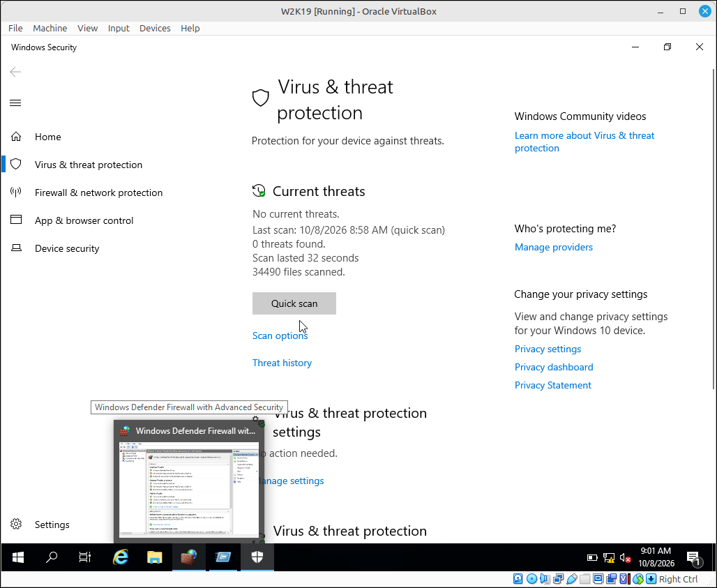Open the VirtualBox Machine menu
Viewport: 717px width, 588px height.
coord(50,29)
